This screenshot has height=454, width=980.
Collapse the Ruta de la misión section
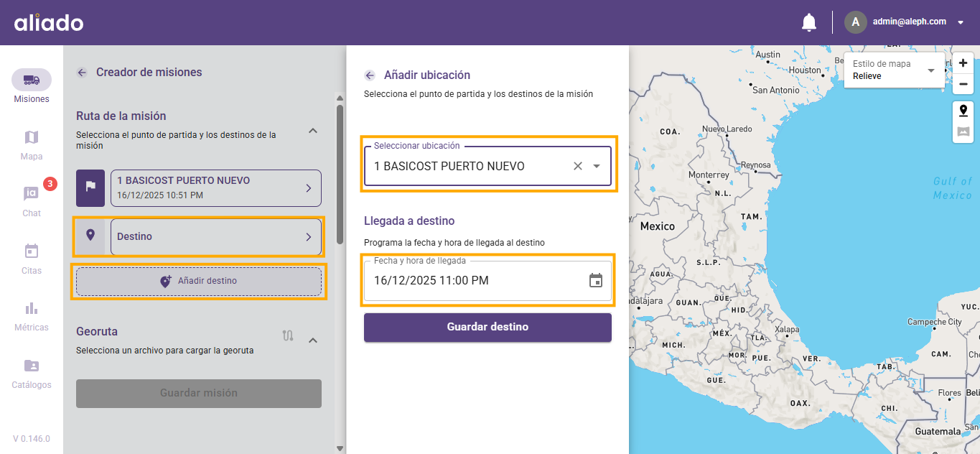click(312, 131)
